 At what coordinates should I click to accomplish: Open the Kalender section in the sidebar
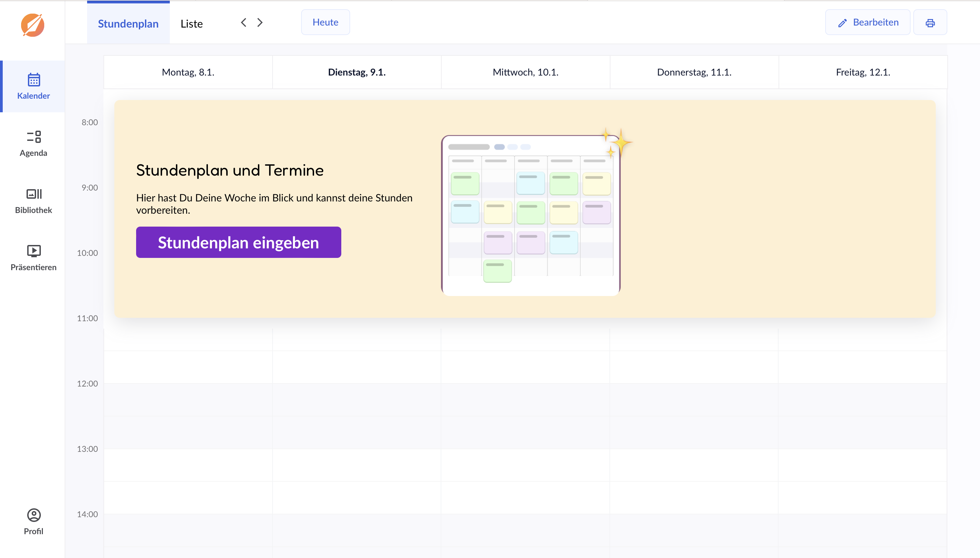tap(33, 86)
